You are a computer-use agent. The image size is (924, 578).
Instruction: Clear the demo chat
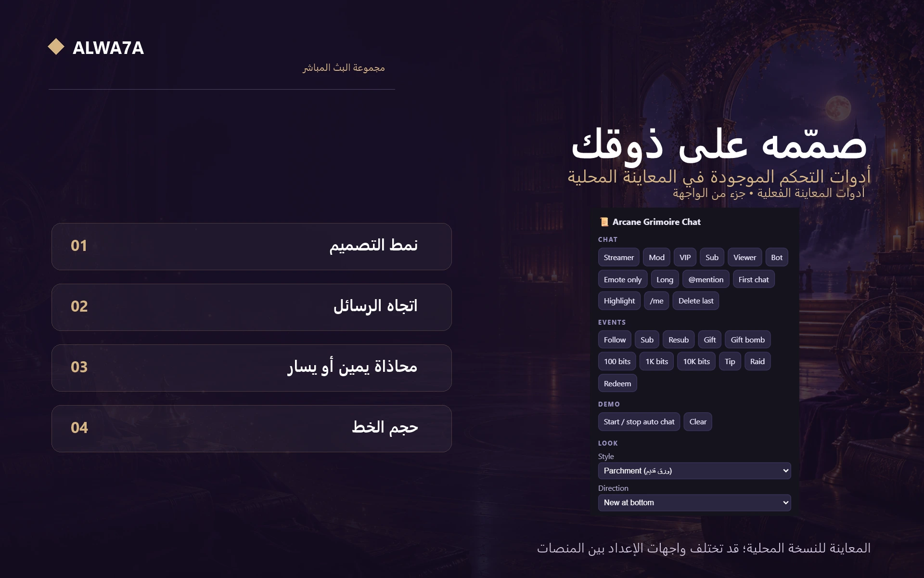698,422
